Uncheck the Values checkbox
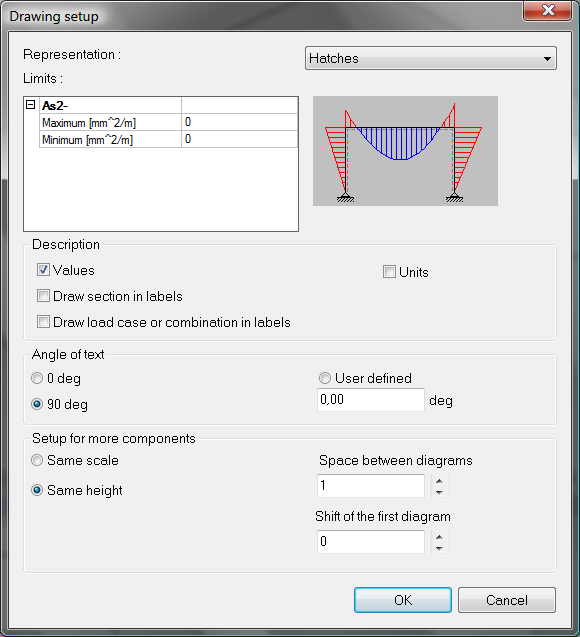Viewport: 580px width, 637px height. 43,270
